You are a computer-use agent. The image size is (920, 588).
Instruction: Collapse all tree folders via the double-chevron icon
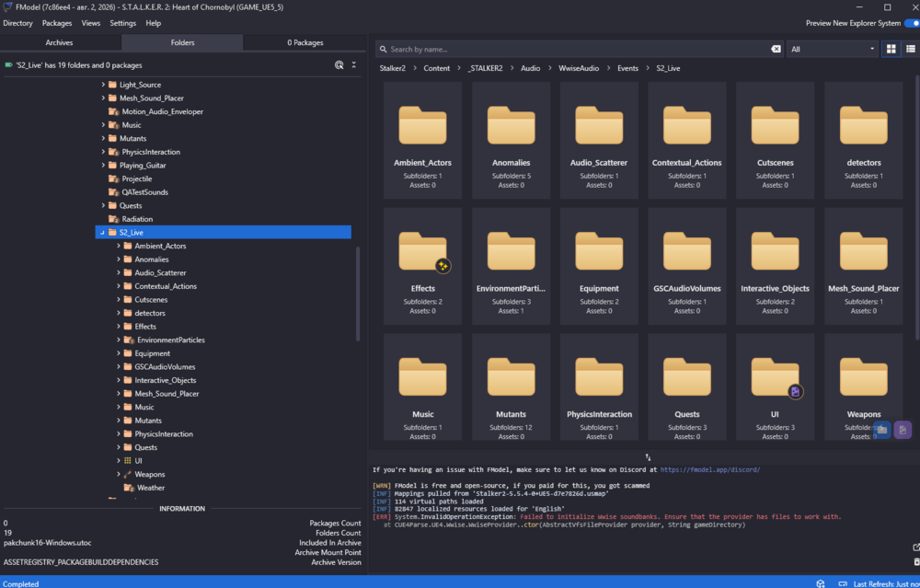tap(354, 65)
